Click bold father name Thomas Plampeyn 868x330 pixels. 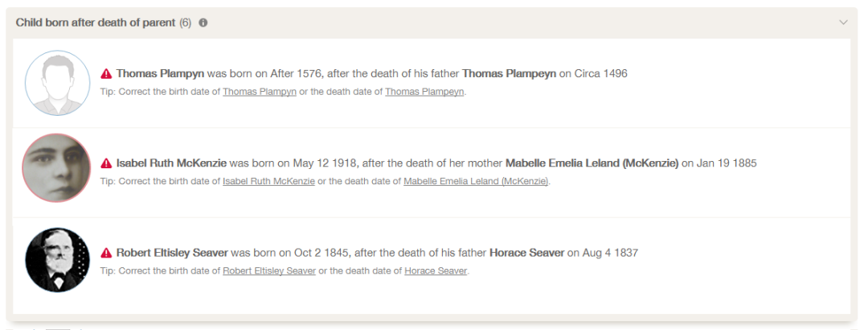click(x=509, y=73)
